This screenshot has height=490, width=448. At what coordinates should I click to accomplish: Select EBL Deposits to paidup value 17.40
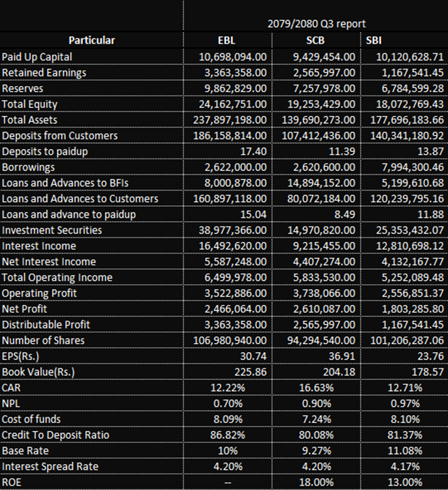pos(253,152)
